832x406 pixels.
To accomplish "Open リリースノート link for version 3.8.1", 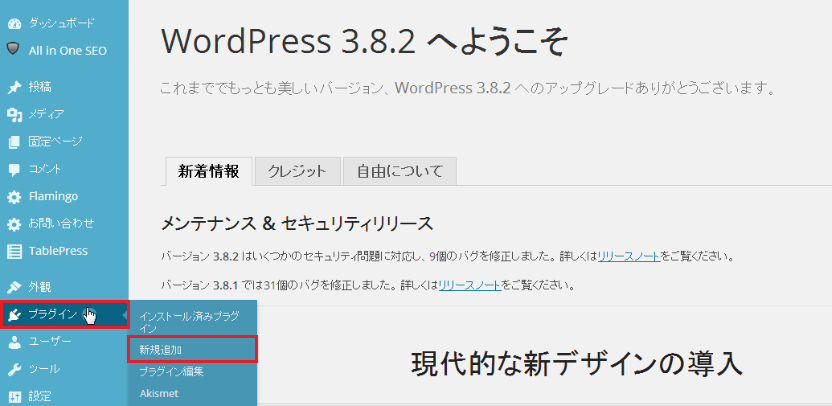I will coord(470,286).
